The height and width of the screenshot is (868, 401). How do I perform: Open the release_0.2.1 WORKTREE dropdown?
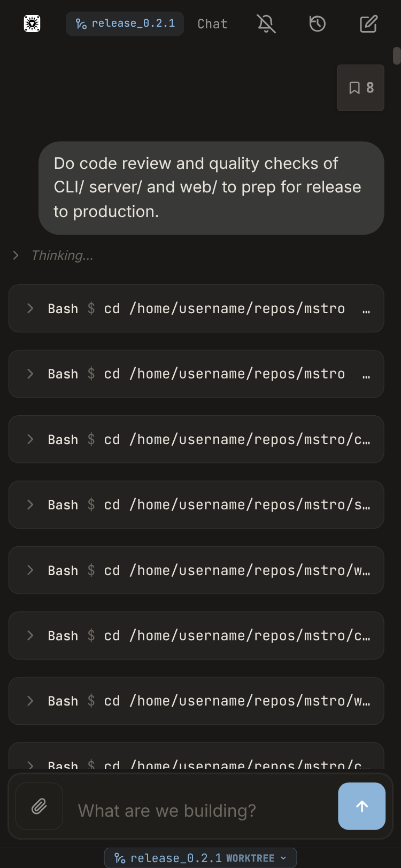click(200, 858)
